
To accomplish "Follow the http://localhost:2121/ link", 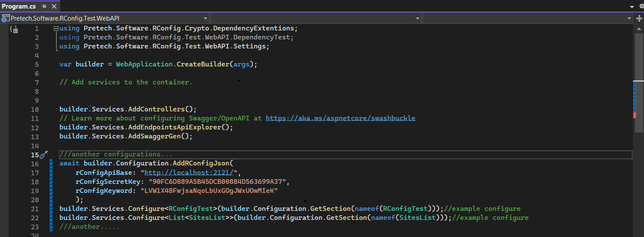I will (x=189, y=172).
